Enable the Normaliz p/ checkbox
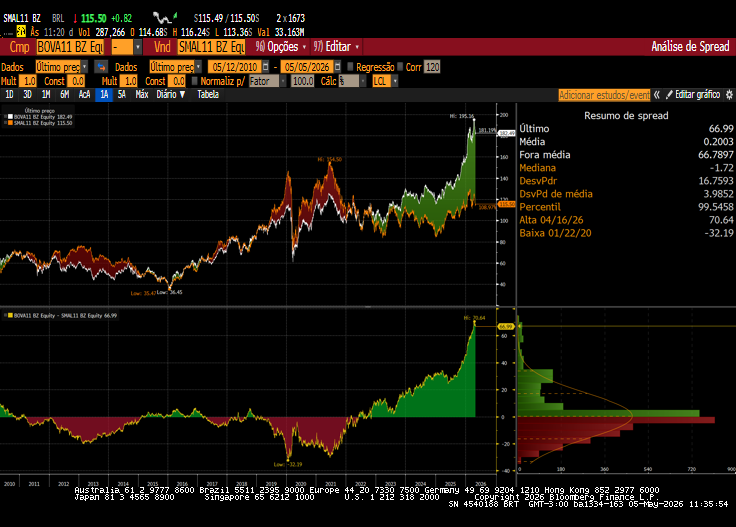 coord(194,81)
